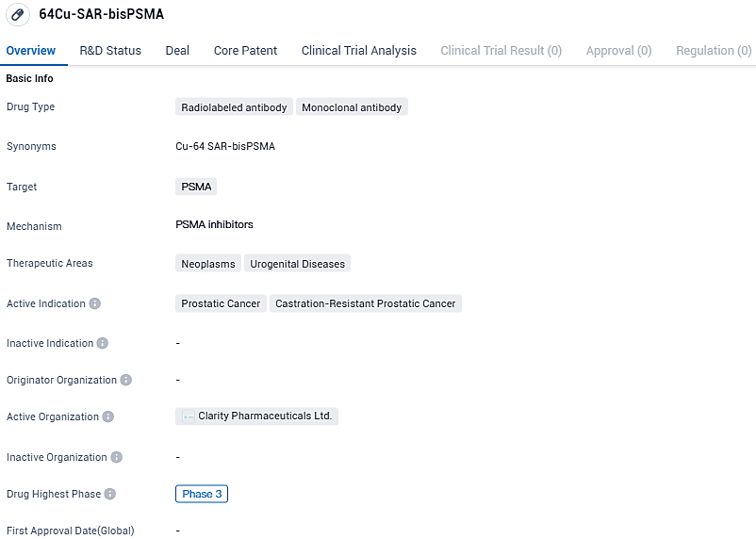Open the Clinical Trial Analysis tab
756x539 pixels.
[x=358, y=51]
